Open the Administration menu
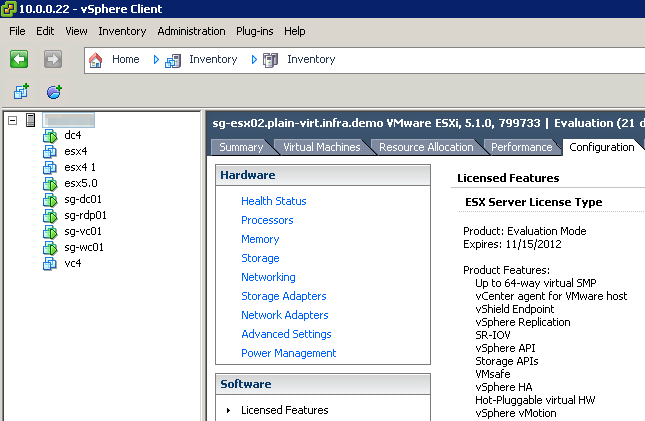 tap(191, 31)
